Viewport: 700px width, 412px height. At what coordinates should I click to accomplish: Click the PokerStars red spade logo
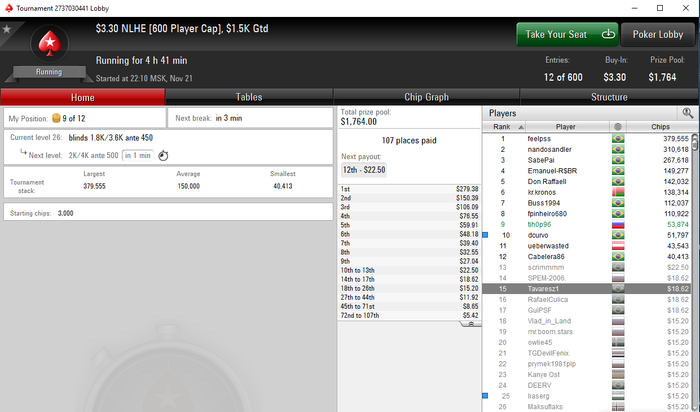(50, 43)
